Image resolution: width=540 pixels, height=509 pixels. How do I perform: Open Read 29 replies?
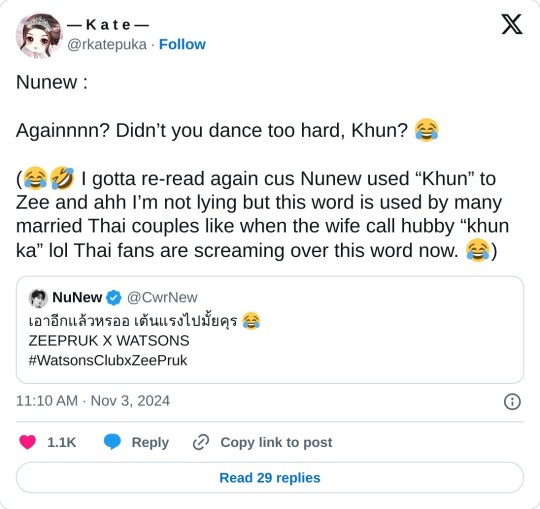click(x=270, y=478)
